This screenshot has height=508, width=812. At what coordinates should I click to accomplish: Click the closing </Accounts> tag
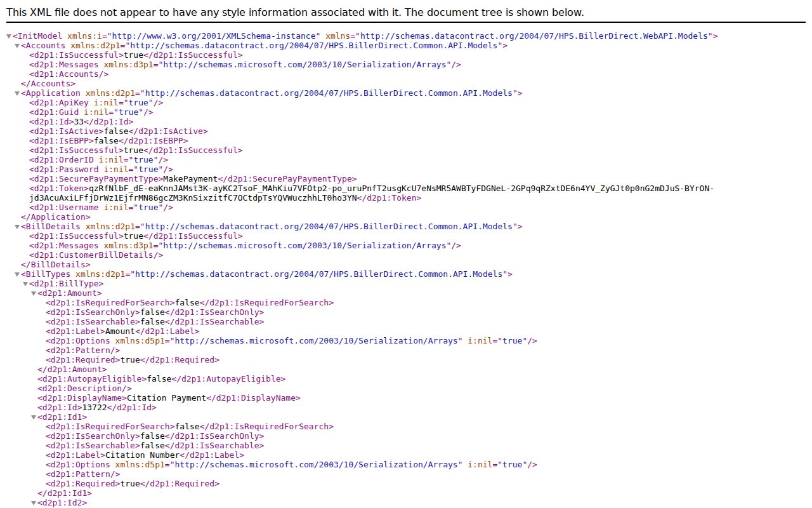coord(48,84)
